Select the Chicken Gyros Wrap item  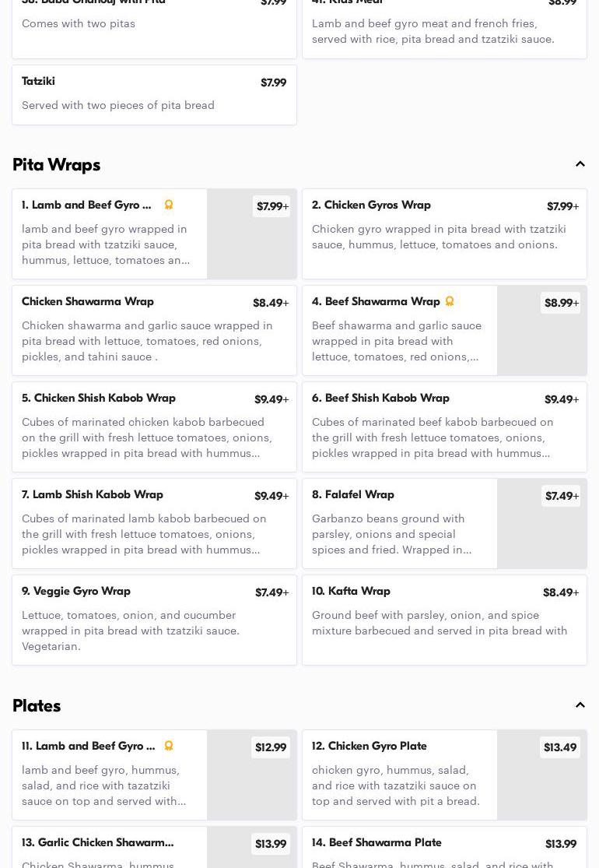(x=443, y=234)
